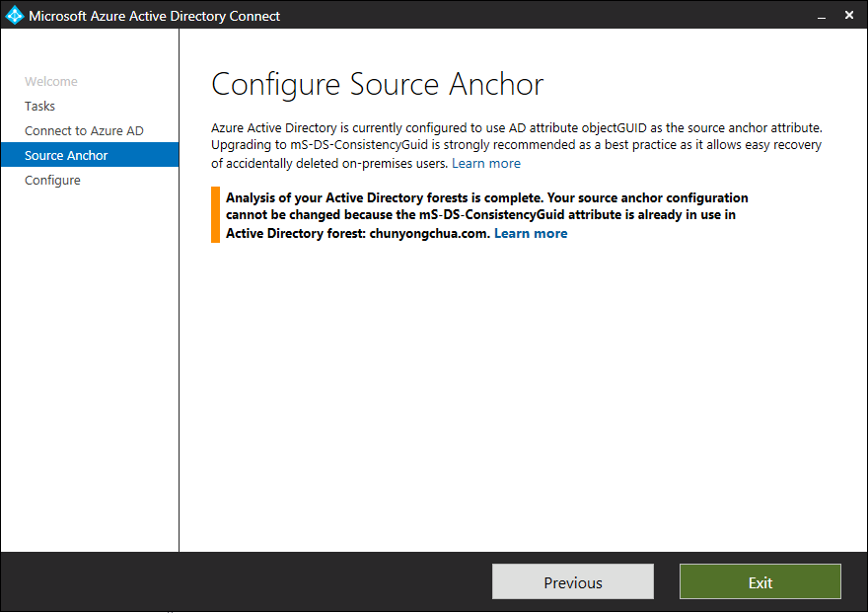This screenshot has width=868, height=613.
Task: Click the orange warning indicator bar
Action: (215, 215)
